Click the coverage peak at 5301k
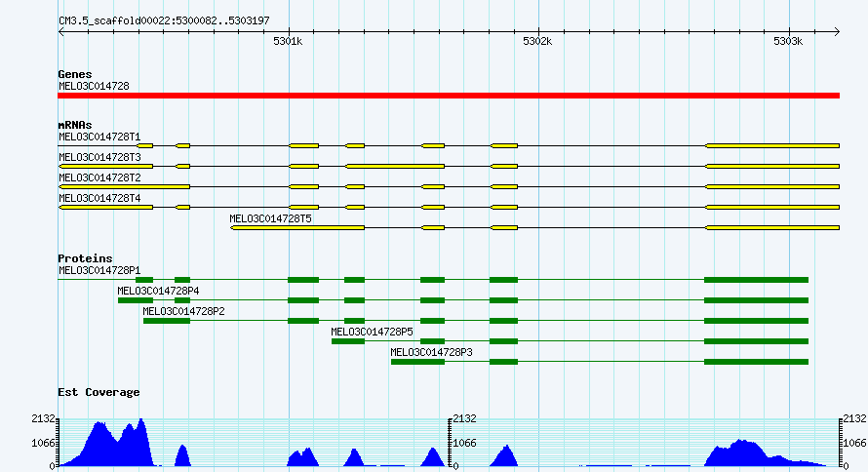Image resolution: width=868 pixels, height=472 pixels. (302, 457)
